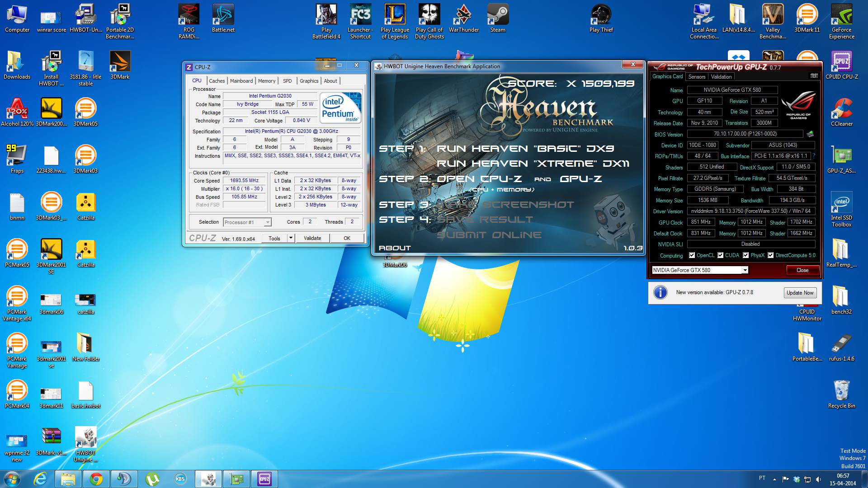Launch GeForce Experience desktop icon

(841, 21)
